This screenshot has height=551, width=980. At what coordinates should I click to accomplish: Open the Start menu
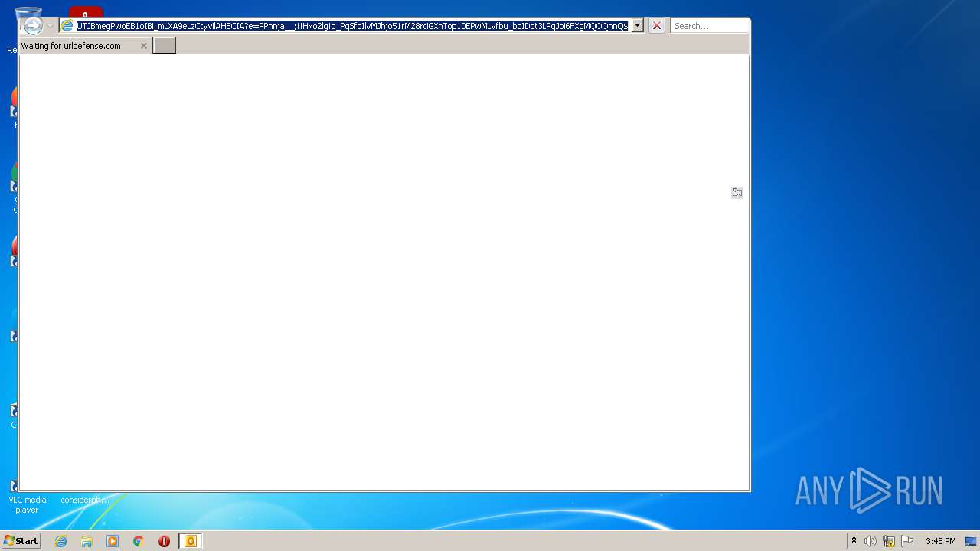click(21, 541)
